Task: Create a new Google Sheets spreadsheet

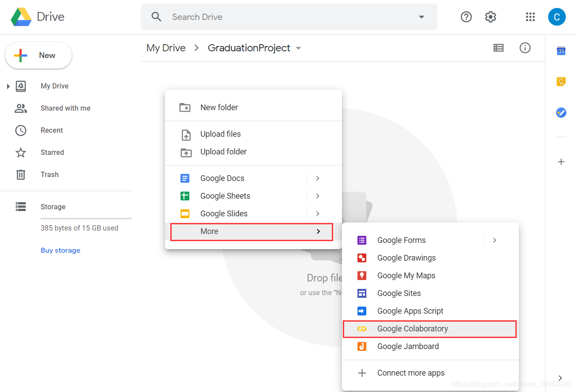Action: [236, 196]
